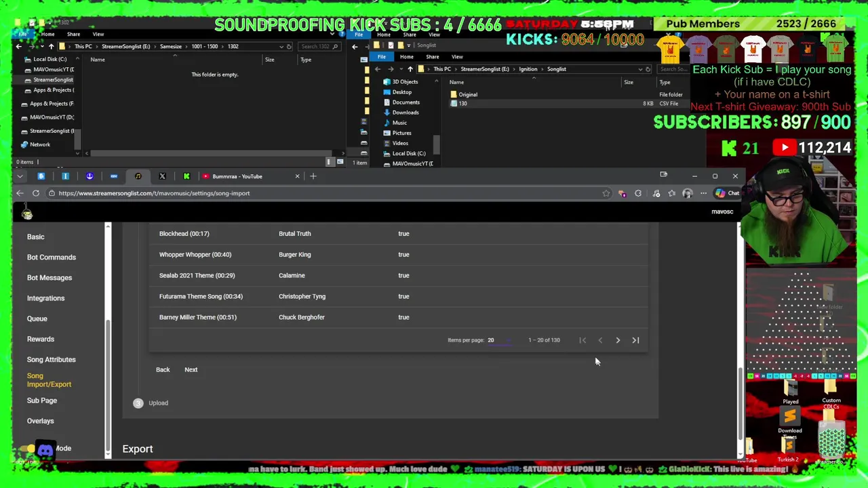Open the items per page dropdown

pyautogui.click(x=499, y=340)
